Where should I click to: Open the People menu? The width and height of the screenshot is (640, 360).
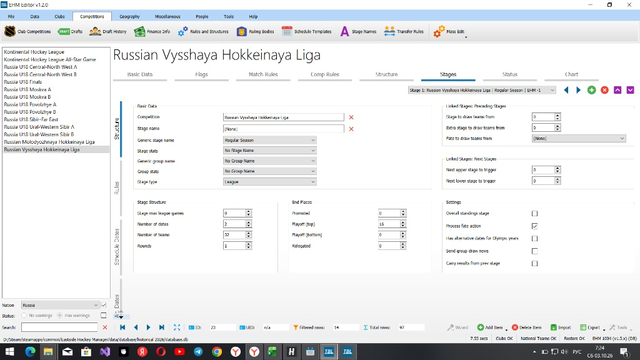point(202,16)
